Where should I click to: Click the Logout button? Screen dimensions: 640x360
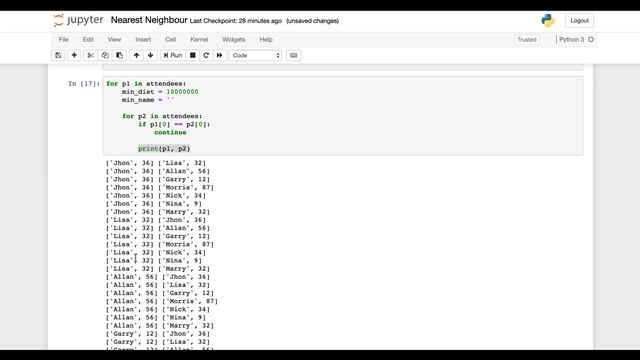pos(580,20)
